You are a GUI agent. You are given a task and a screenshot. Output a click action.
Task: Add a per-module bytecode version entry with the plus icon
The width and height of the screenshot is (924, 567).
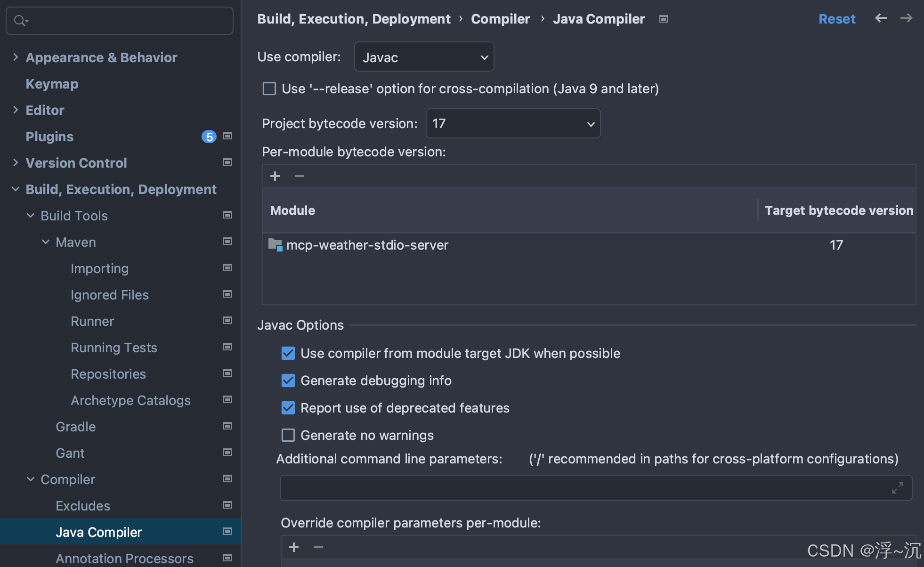(275, 176)
